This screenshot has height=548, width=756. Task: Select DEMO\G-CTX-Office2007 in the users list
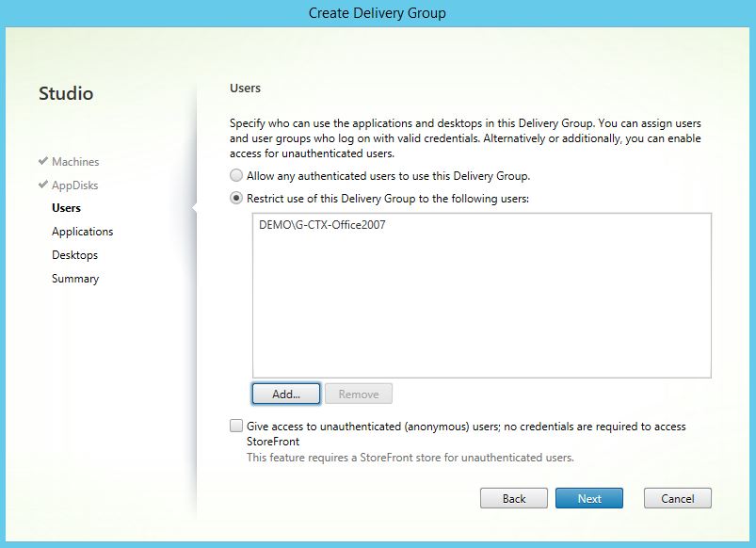[x=321, y=227]
